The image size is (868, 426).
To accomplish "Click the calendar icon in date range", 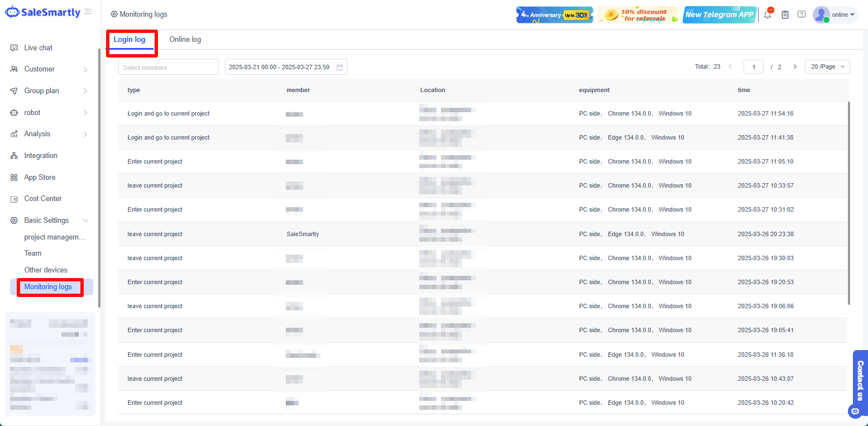I will point(339,67).
